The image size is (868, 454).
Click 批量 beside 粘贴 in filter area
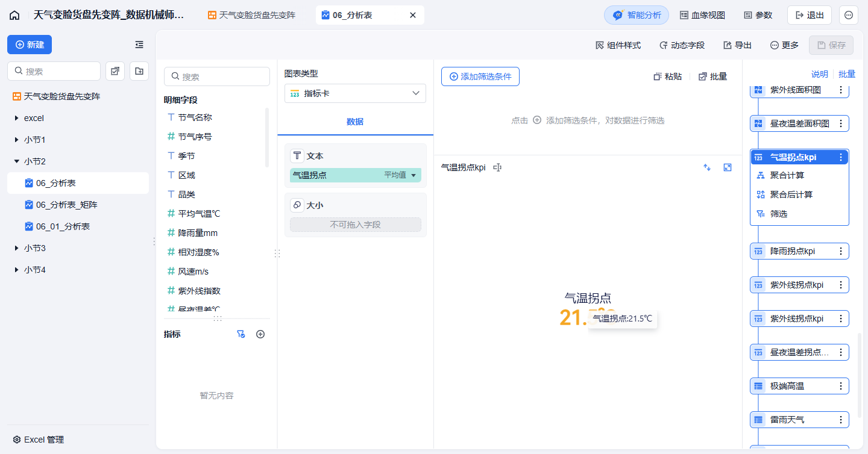[x=712, y=76]
